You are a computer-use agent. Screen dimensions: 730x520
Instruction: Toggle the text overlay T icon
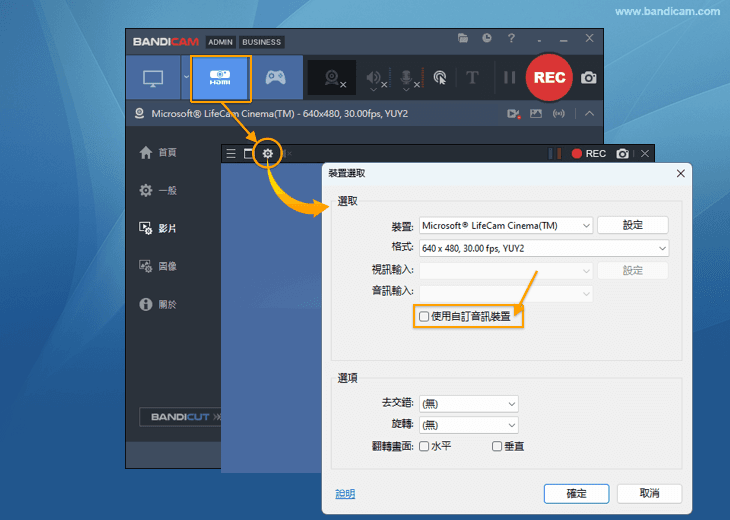tap(472, 77)
